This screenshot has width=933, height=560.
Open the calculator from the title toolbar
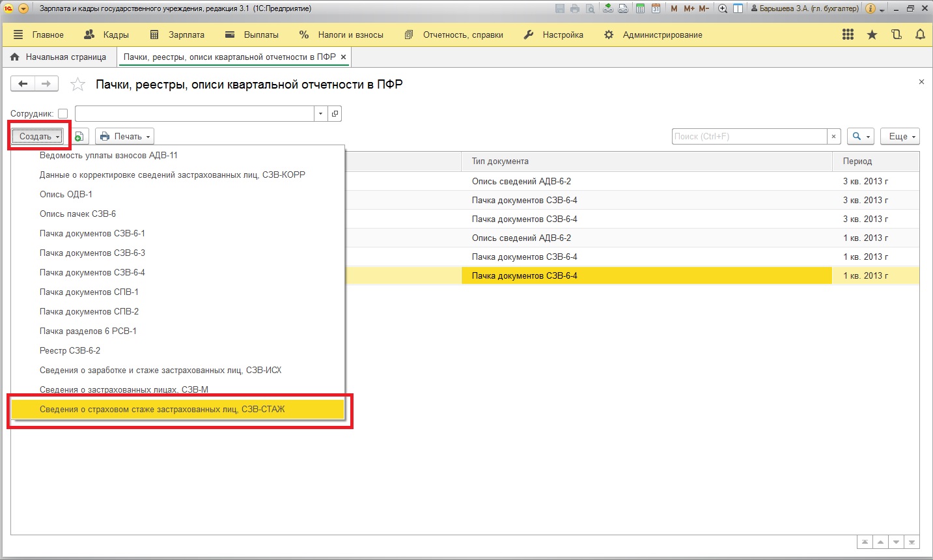(x=640, y=8)
